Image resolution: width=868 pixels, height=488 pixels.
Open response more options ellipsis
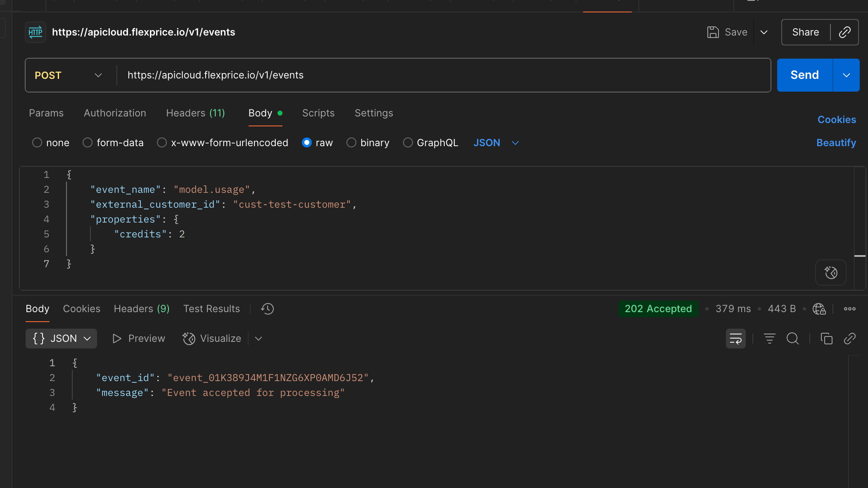(x=850, y=309)
